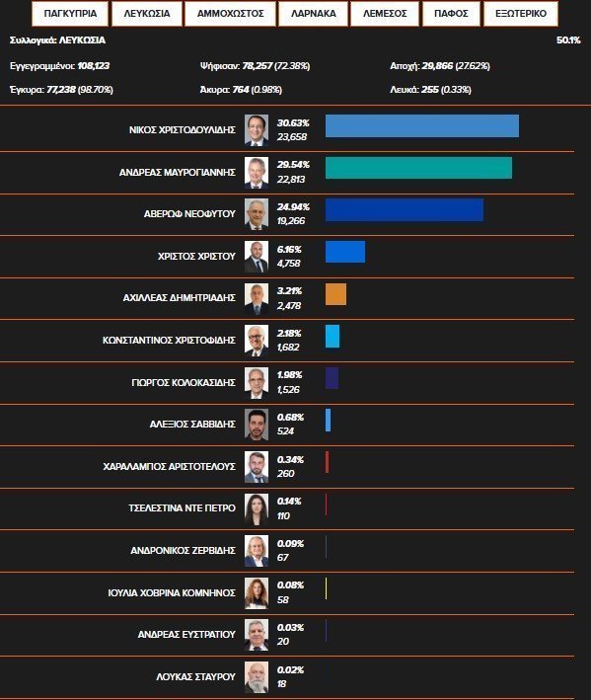Click the light blue 30.63% result bar

(x=422, y=126)
